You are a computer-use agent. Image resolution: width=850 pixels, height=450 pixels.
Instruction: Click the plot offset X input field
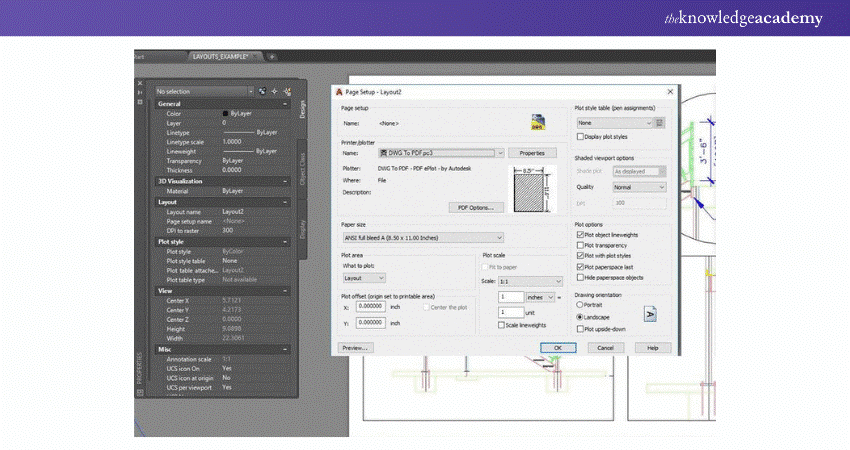tap(370, 308)
